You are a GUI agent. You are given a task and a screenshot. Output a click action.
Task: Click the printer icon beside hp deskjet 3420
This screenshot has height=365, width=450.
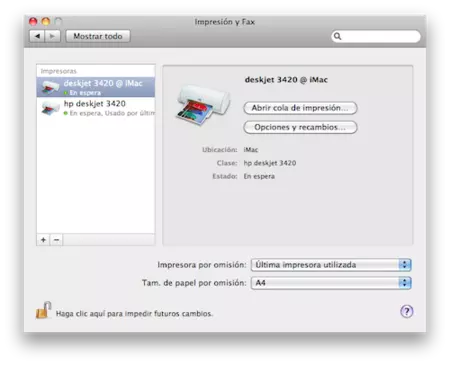(50, 108)
